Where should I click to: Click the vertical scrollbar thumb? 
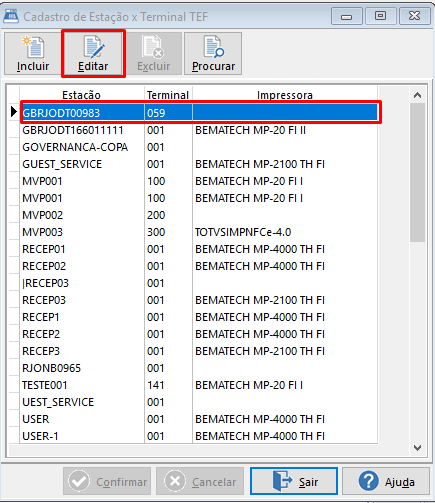[417, 172]
